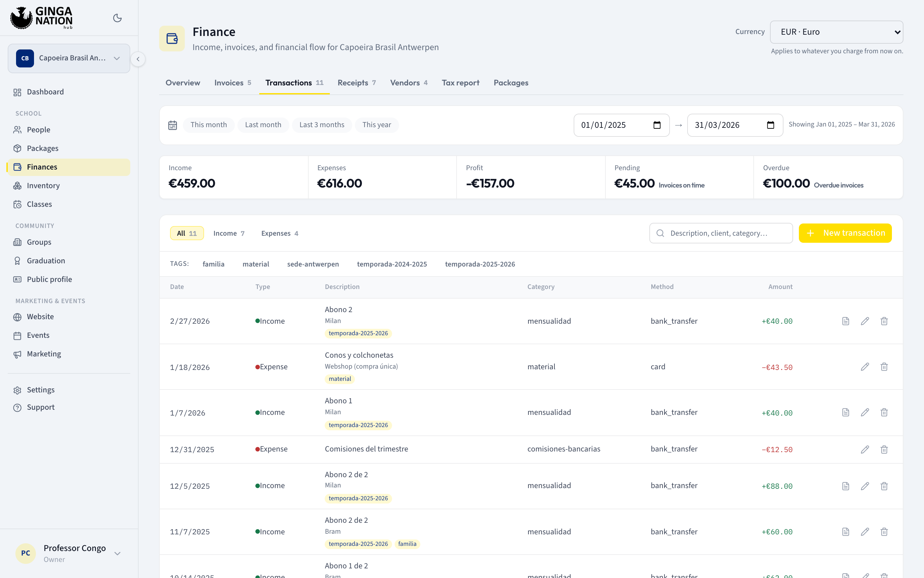Switch to the Vendors tab
This screenshot has width=924, height=578.
408,83
